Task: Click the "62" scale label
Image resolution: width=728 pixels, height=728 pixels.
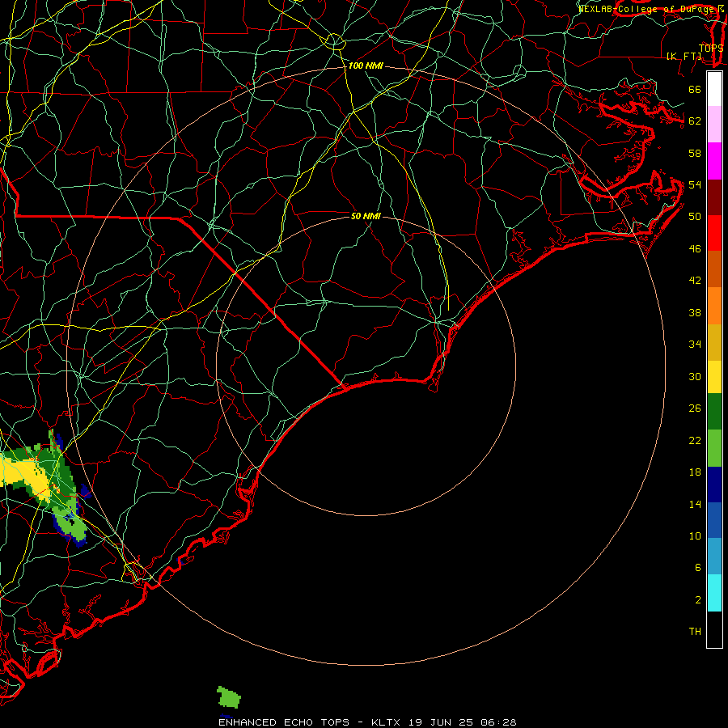Action: [x=695, y=121]
